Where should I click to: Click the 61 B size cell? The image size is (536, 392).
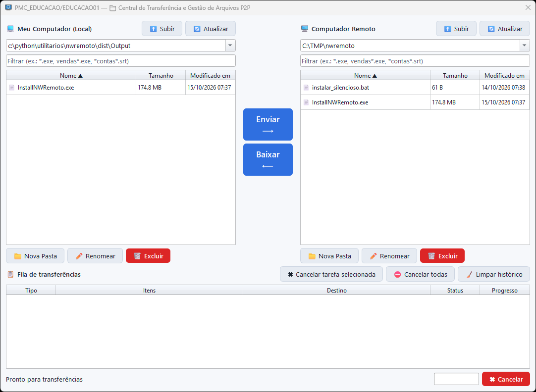455,88
